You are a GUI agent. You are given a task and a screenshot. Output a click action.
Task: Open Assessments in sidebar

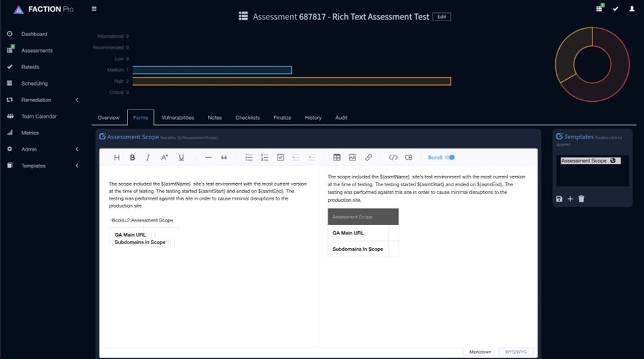click(37, 50)
